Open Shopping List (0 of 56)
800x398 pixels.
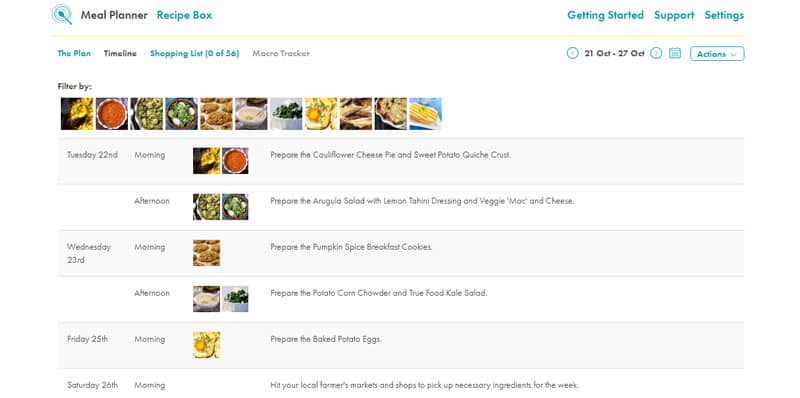(x=194, y=53)
